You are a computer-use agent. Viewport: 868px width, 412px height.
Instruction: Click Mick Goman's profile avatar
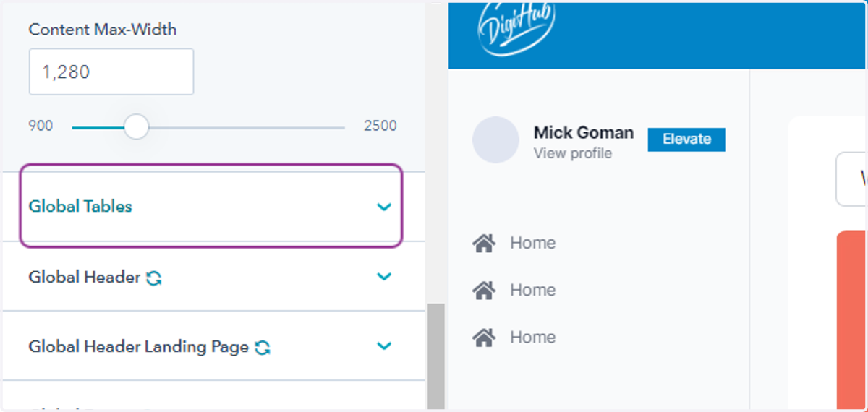click(495, 140)
